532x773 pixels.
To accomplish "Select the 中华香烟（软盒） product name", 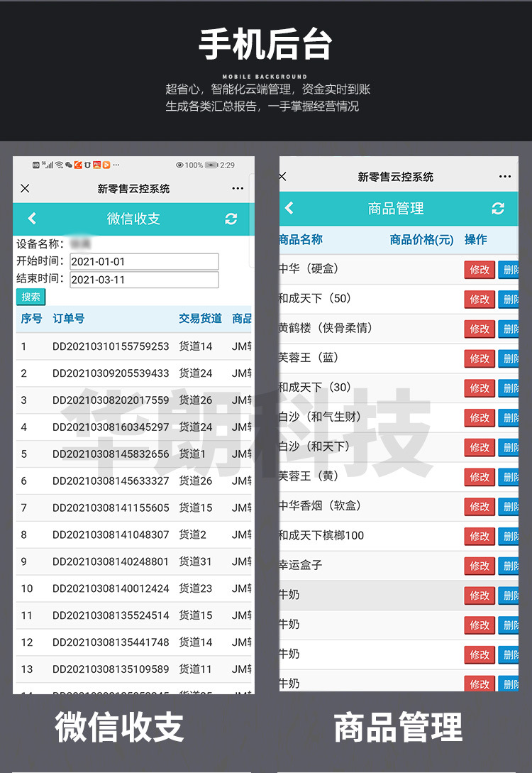I will pyautogui.click(x=320, y=506).
